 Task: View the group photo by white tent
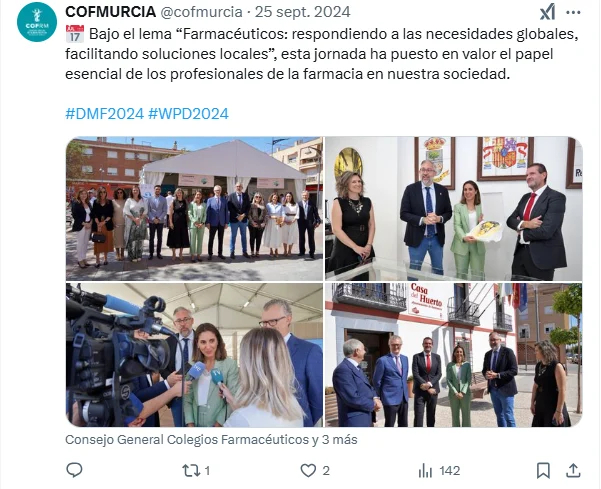(194, 209)
